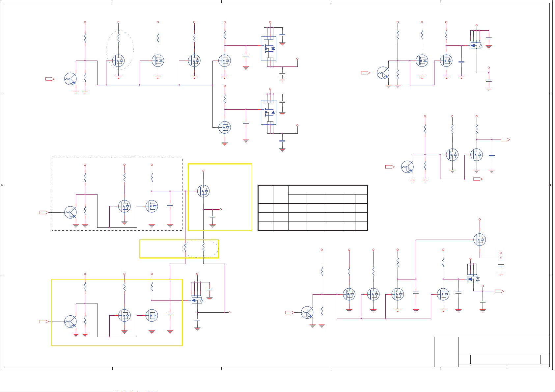Screen dimensions: 555x392
Task: Select the input port feeding the large yellow box circuit
Action: pos(44,321)
